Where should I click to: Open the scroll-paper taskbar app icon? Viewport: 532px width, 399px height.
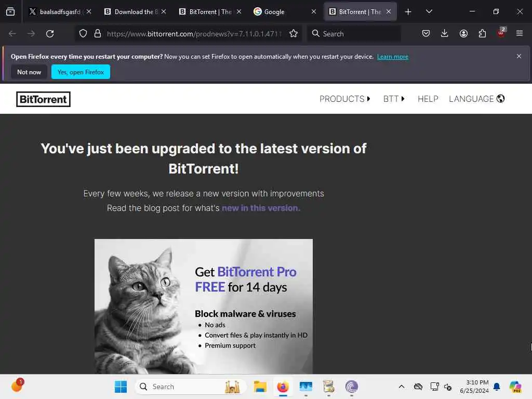pyautogui.click(x=328, y=387)
